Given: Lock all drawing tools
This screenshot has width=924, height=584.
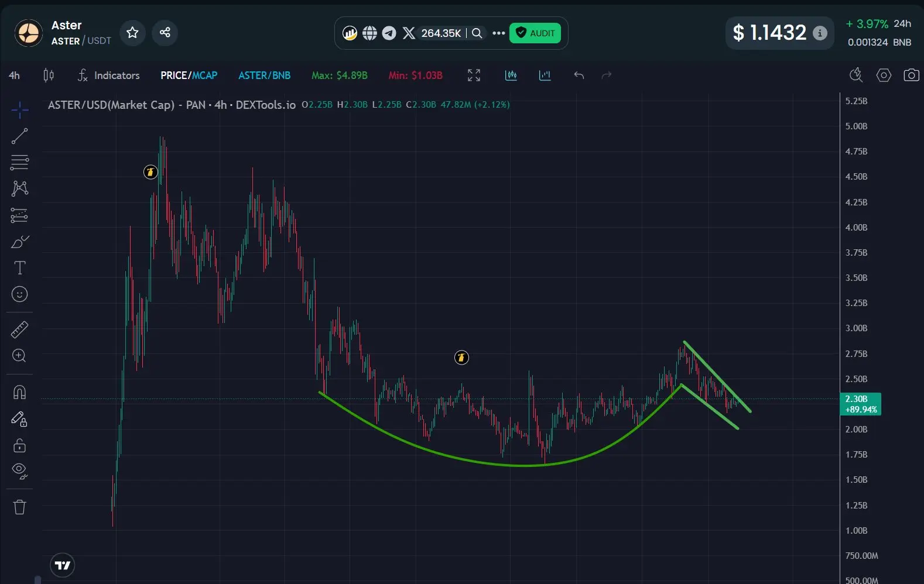Looking at the screenshot, I should pos(19,445).
